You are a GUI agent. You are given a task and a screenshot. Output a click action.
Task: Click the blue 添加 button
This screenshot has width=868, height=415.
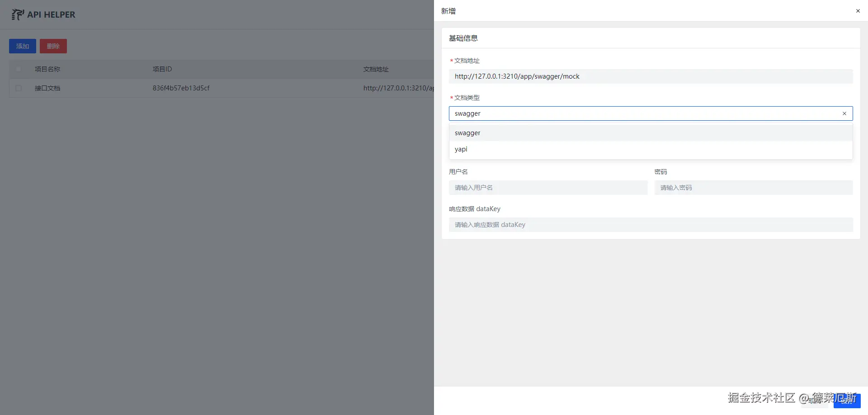click(x=23, y=46)
